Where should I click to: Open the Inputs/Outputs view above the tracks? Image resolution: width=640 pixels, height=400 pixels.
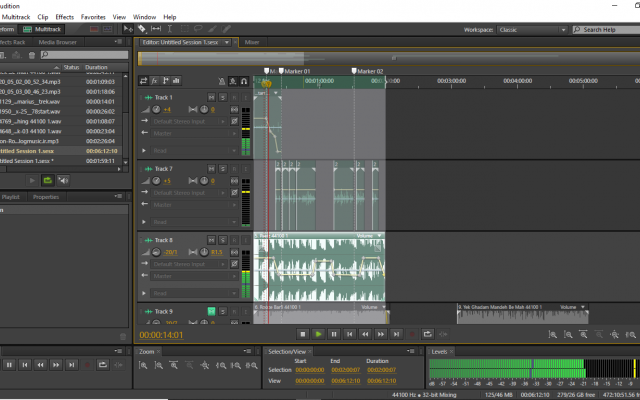coord(143,81)
